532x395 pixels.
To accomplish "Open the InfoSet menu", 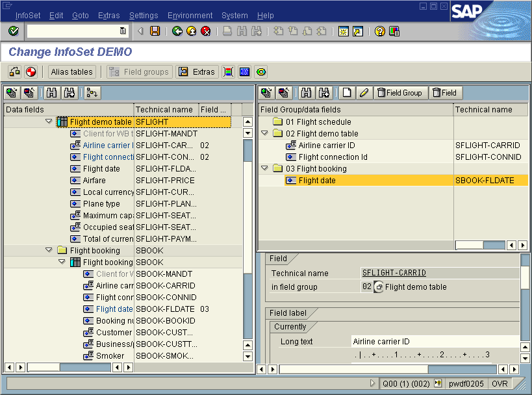I will [28, 15].
